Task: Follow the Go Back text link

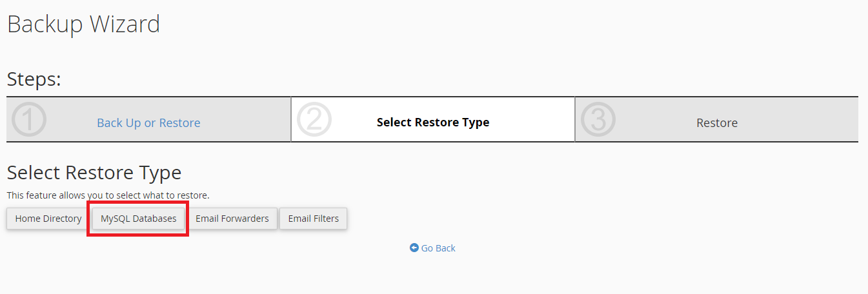Action: point(438,248)
